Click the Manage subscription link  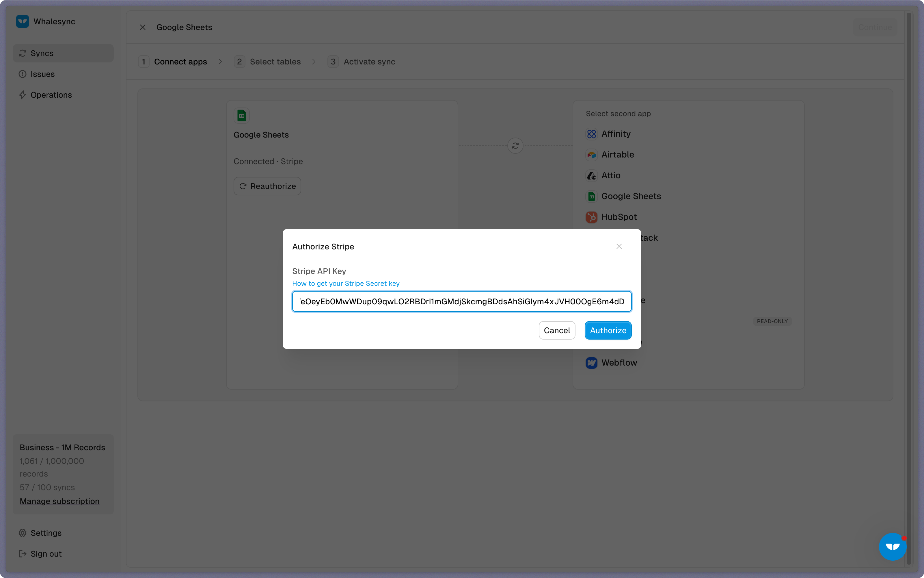(59, 501)
